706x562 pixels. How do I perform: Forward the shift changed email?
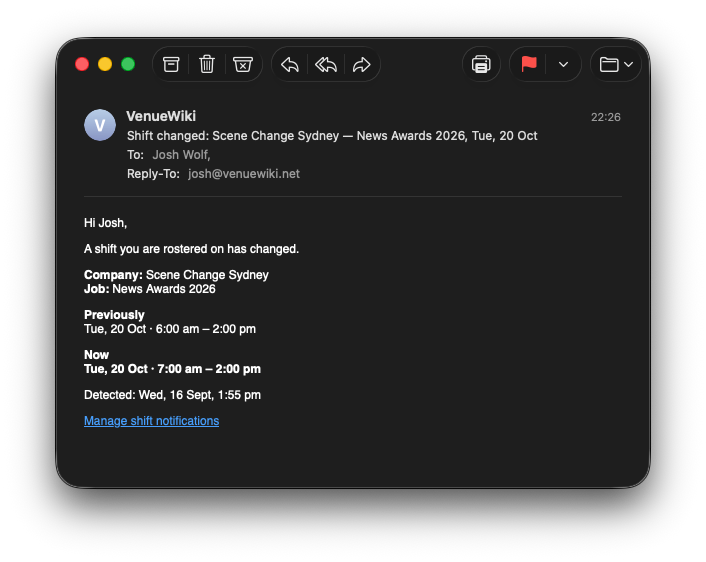tap(362, 65)
